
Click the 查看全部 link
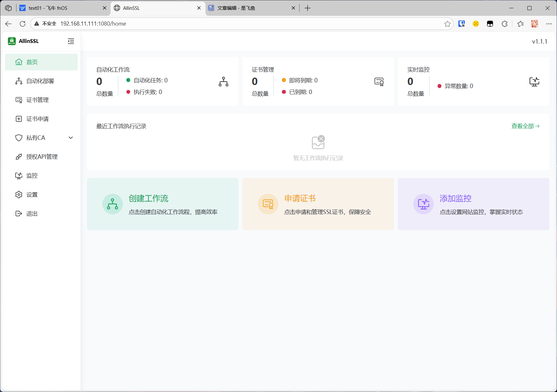pos(525,126)
